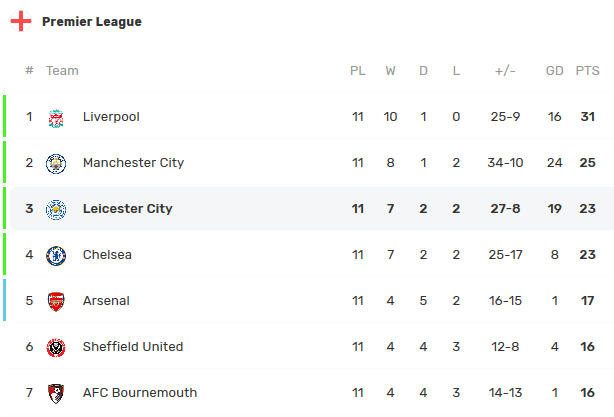Select the Manchester City team name
The image size is (614, 417).
133,163
